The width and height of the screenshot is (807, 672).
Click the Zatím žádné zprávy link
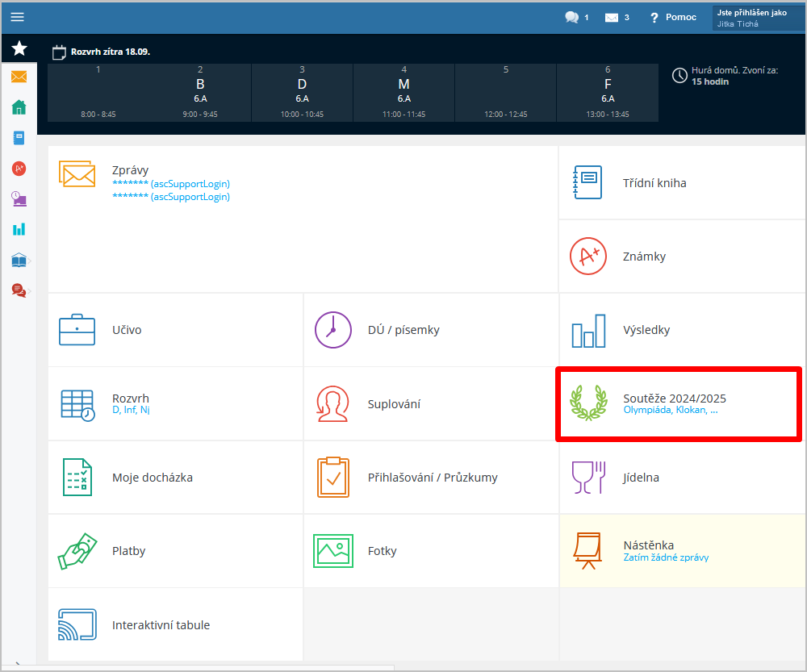(x=666, y=557)
